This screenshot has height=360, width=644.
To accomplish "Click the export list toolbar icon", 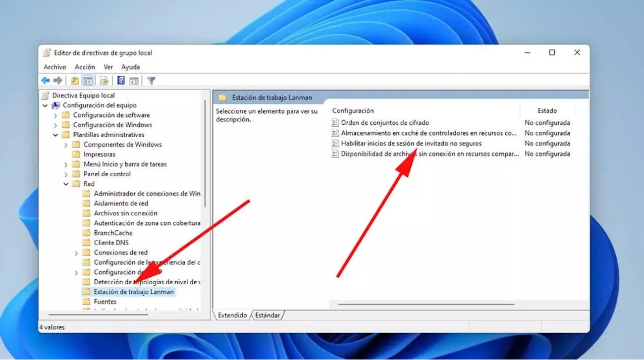I will [104, 80].
